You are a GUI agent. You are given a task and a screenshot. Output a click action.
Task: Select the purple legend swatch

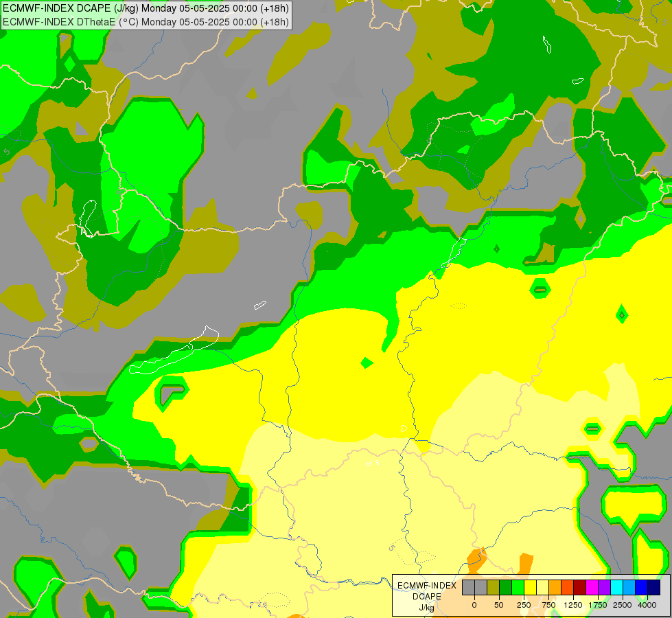(x=604, y=587)
